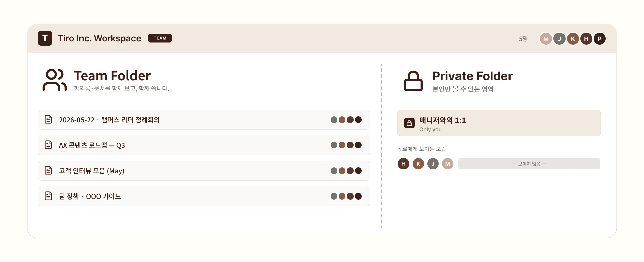Select the M avatar in the workspace header
Screen dimensions: 644x262
coord(546,39)
